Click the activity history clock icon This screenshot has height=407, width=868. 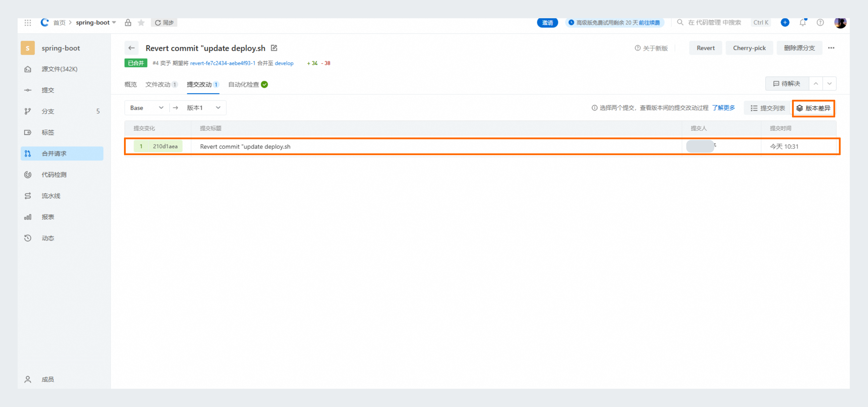(28, 238)
